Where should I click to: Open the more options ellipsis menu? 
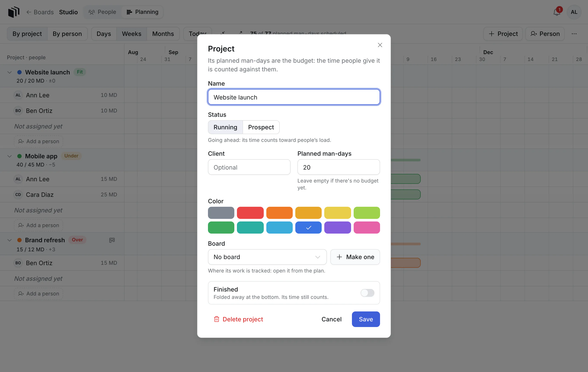[x=574, y=34]
